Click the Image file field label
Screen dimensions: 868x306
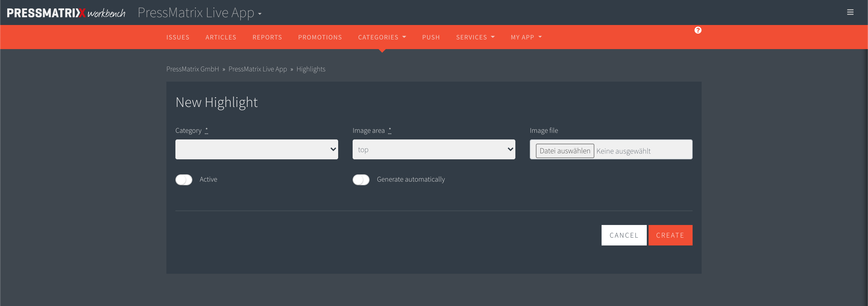pos(543,131)
